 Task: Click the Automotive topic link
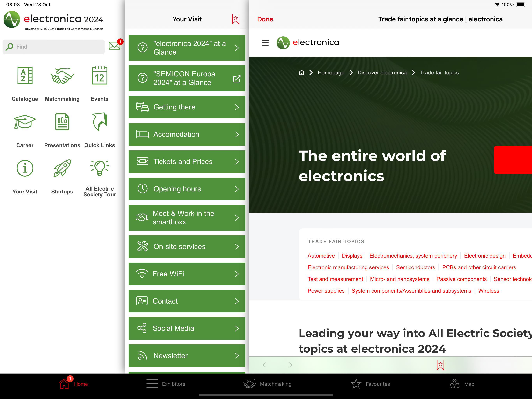click(x=321, y=256)
